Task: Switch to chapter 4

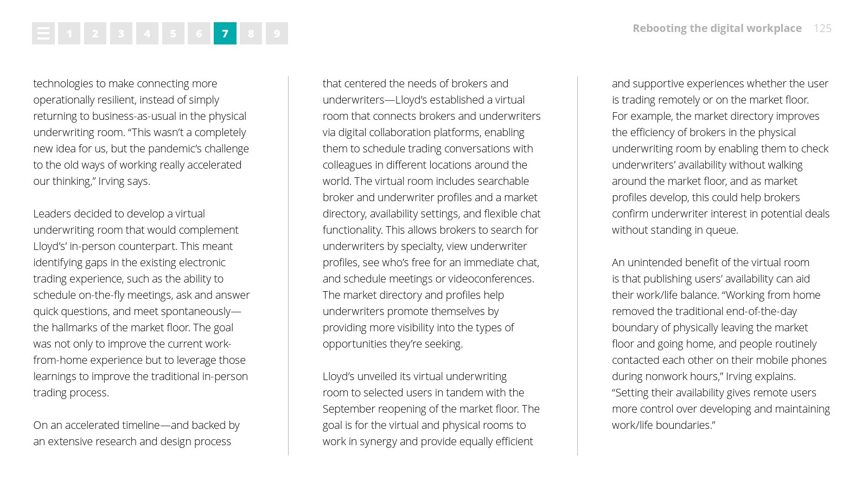Action: coord(147,34)
